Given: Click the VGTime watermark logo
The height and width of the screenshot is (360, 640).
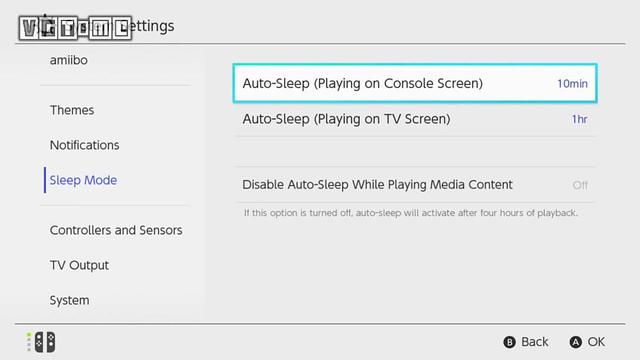Looking at the screenshot, I should click(x=75, y=28).
